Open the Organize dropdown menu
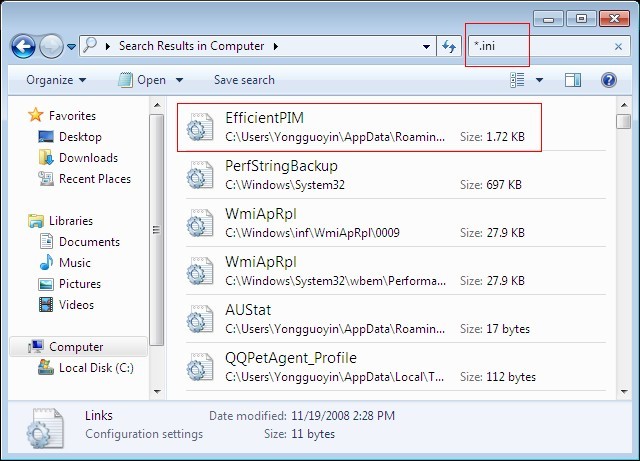 pos(56,80)
